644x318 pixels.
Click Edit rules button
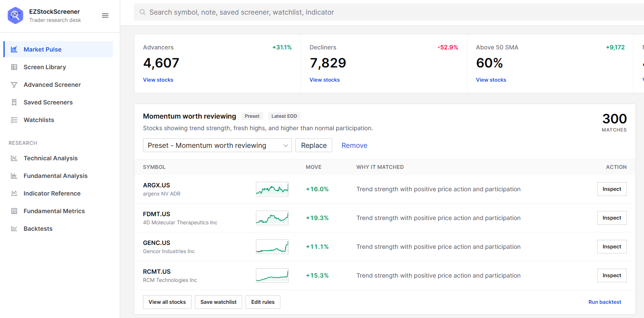263,302
